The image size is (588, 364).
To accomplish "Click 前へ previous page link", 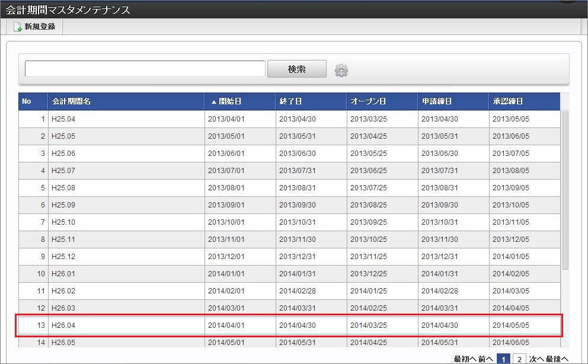I will (486, 359).
